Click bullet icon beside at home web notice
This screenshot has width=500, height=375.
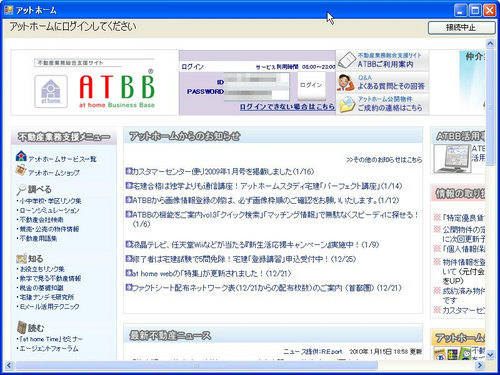coord(129,273)
